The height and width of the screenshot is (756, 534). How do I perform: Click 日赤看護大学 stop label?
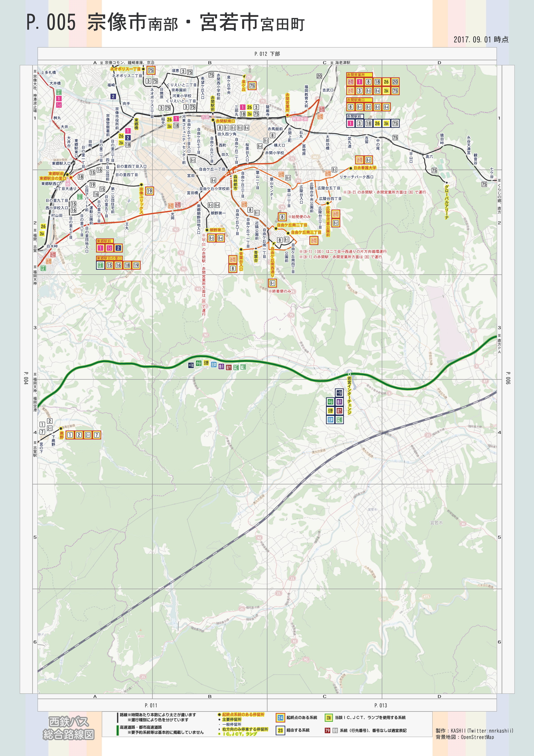[x=365, y=168]
